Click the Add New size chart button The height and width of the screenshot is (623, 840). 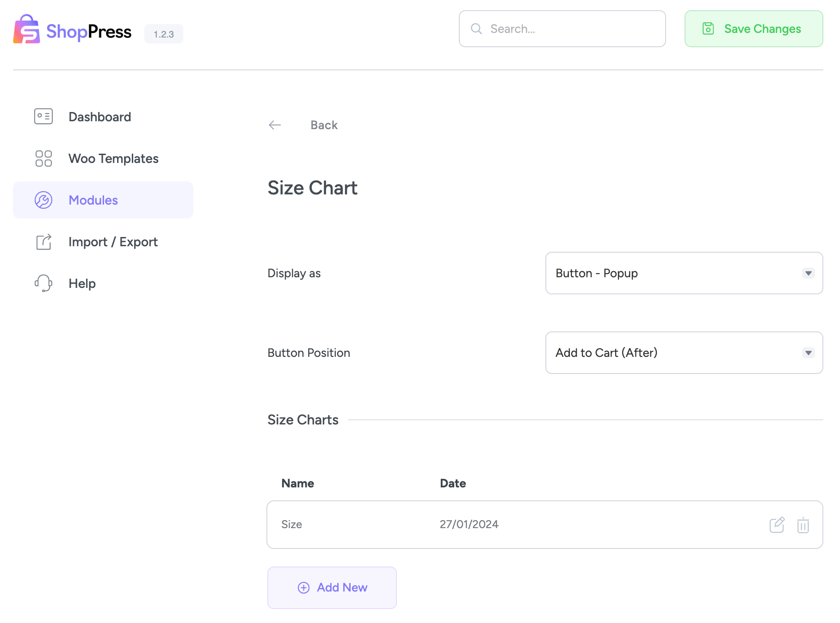pos(332,587)
